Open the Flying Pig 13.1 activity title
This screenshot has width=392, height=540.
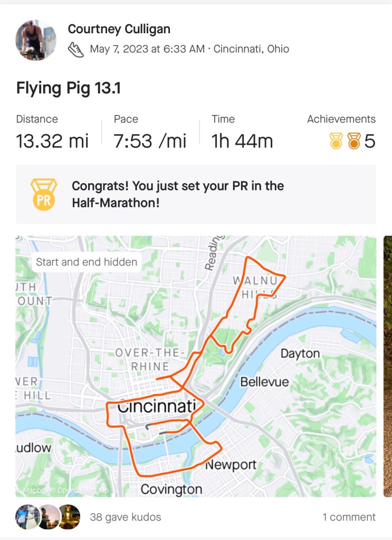[x=69, y=88]
